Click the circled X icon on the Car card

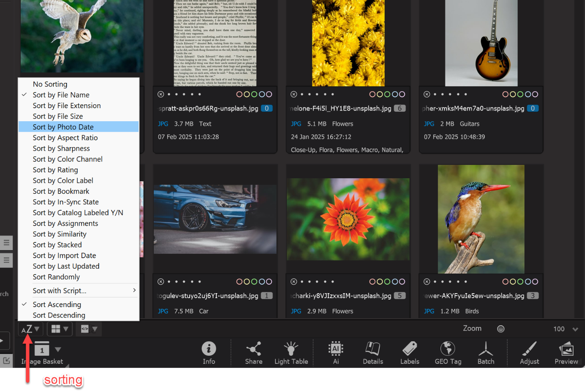pos(161,282)
